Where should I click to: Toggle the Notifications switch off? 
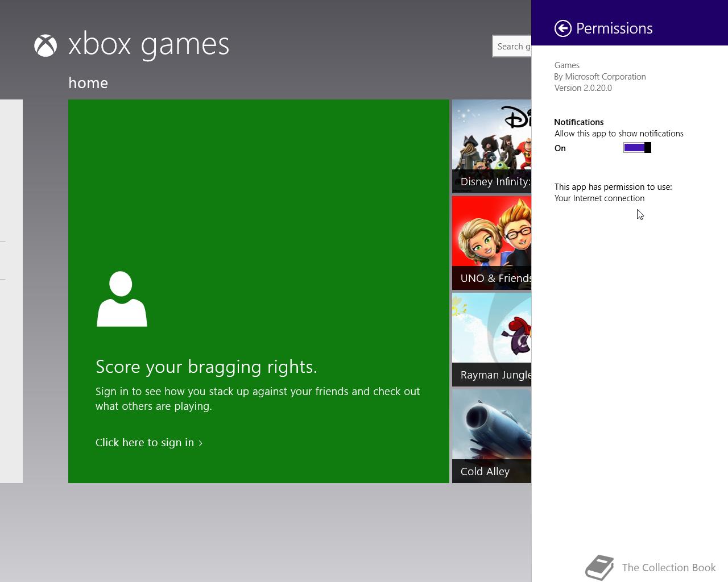pos(637,148)
